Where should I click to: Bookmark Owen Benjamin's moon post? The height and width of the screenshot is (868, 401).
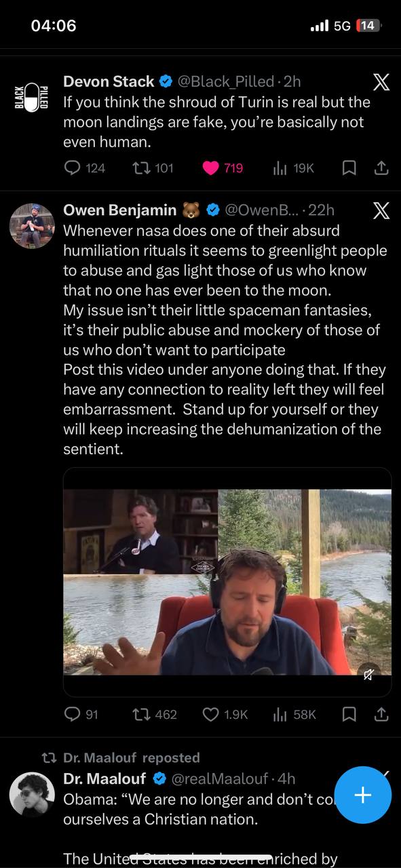(x=349, y=714)
